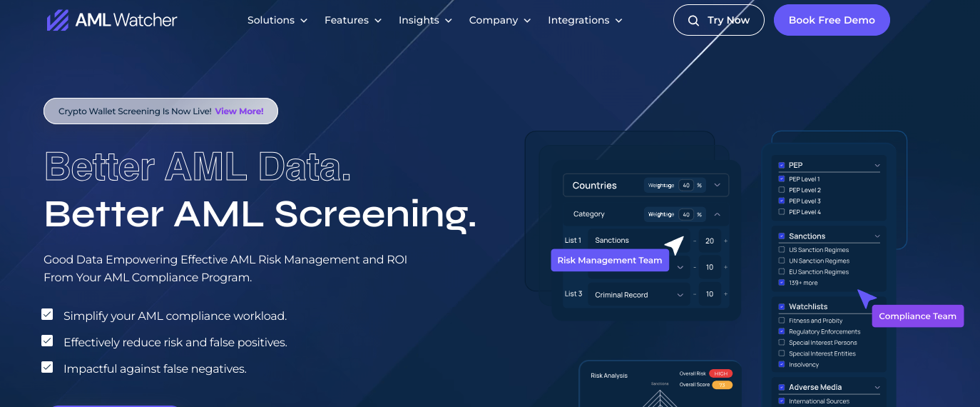This screenshot has height=407, width=980.
Task: Click the white arrow cursor above Risk Management Team
Action: click(674, 245)
